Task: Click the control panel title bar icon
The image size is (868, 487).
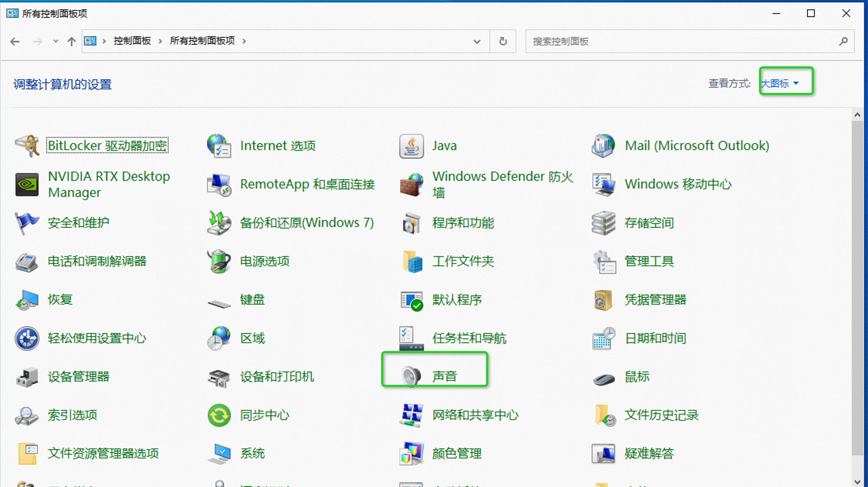Action: tap(12, 13)
